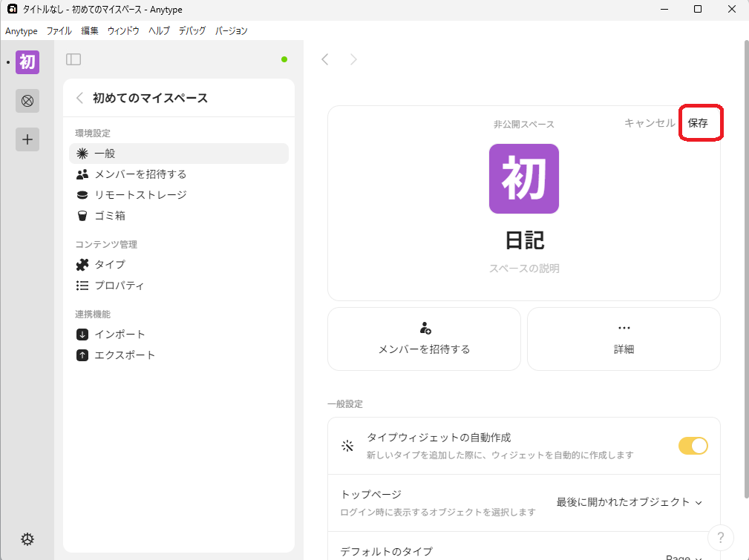This screenshot has width=749, height=560.
Task: Go forward using the right navigation arrow
Action: click(353, 59)
